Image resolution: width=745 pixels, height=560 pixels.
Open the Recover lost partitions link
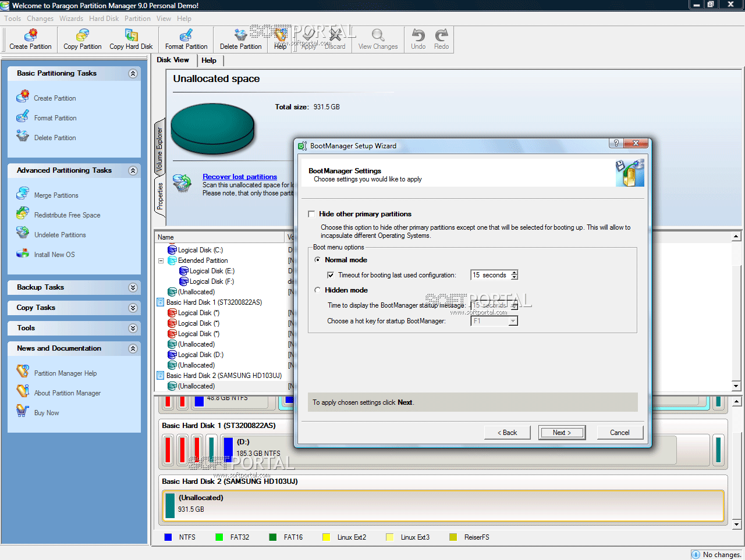(240, 177)
